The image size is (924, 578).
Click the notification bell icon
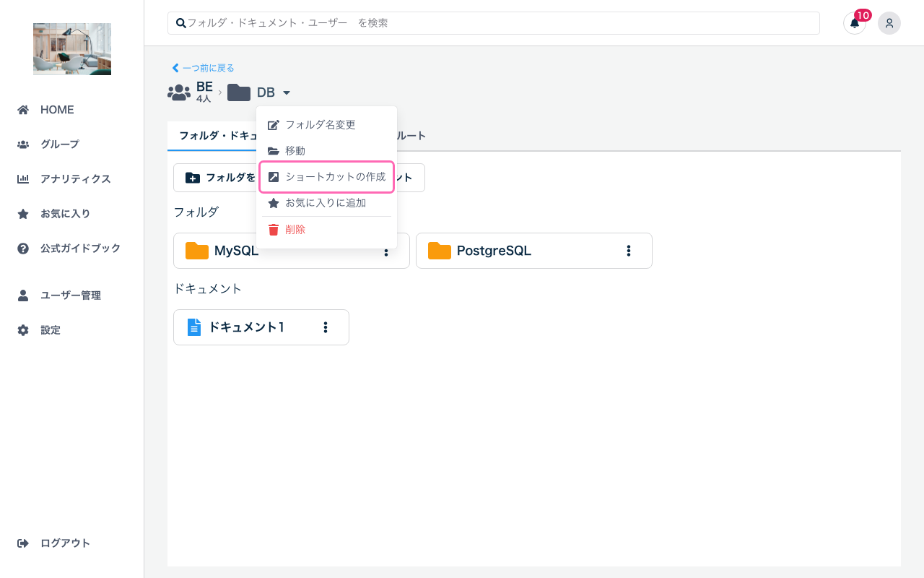854,23
